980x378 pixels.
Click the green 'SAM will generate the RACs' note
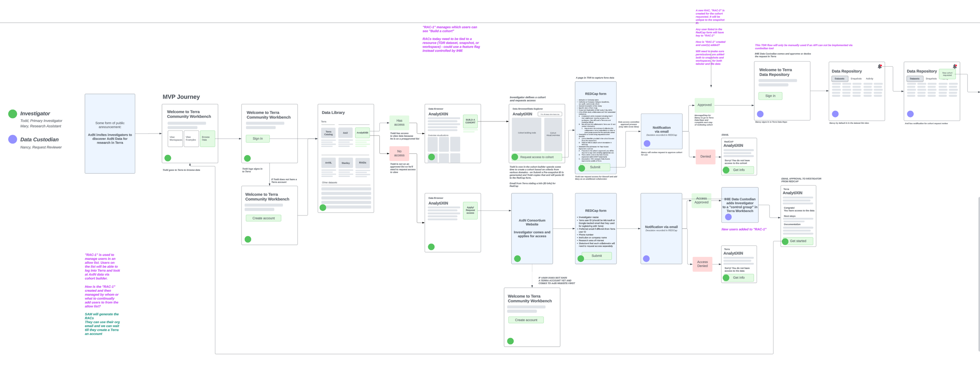tap(102, 324)
